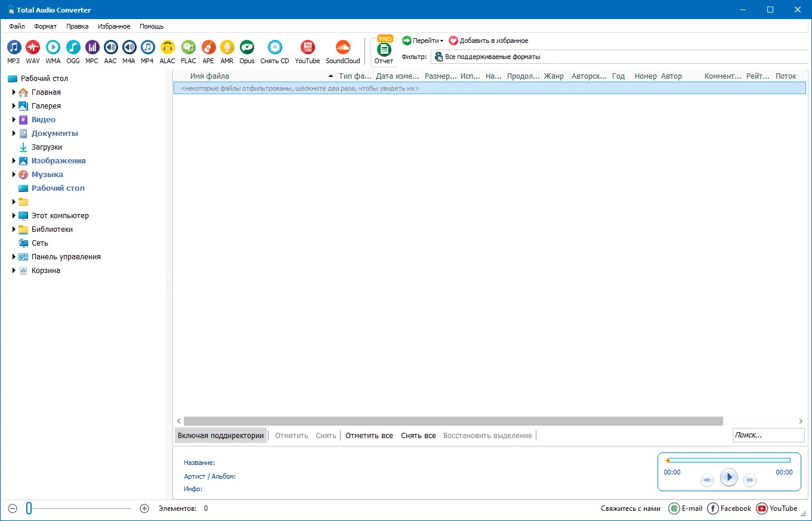Toggle the Включая поддиректории option
812x521 pixels.
(221, 436)
